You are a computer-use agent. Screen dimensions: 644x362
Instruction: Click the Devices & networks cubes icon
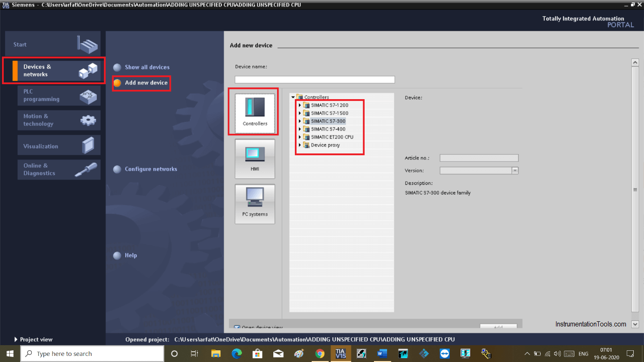point(88,71)
